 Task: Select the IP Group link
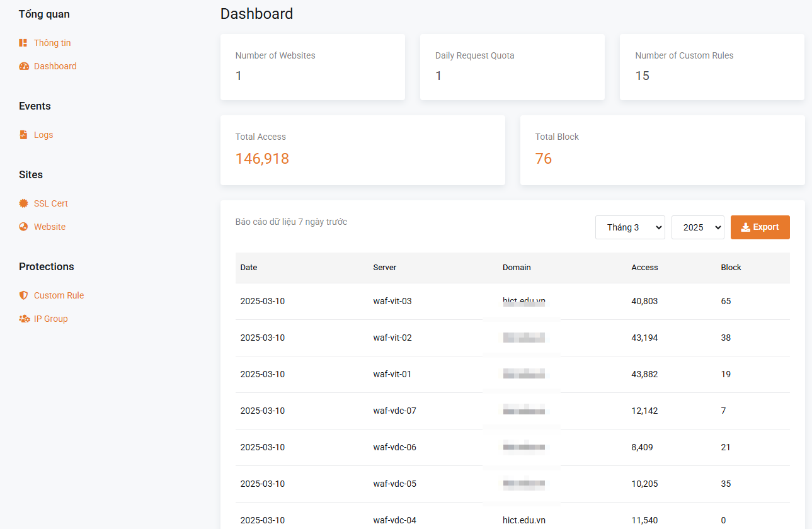[x=51, y=319]
